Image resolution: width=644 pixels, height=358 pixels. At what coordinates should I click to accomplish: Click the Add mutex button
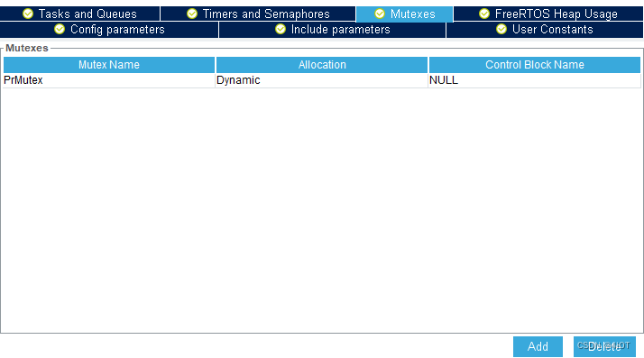click(538, 346)
